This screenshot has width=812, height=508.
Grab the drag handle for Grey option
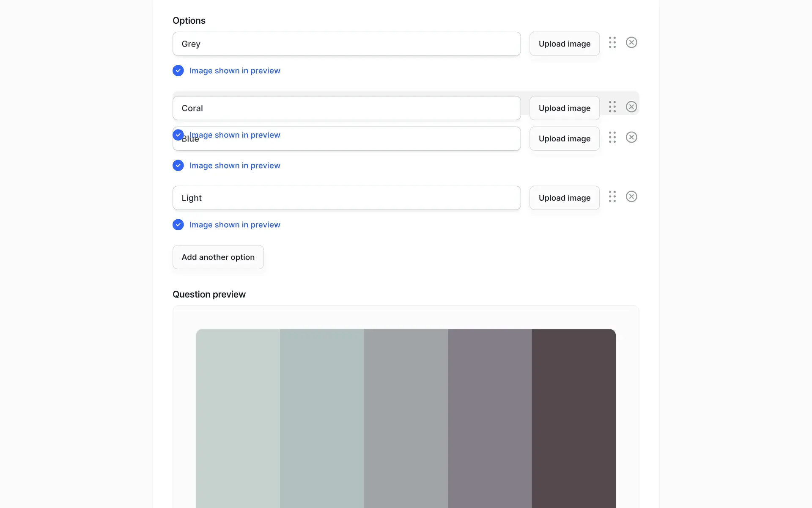612,42
